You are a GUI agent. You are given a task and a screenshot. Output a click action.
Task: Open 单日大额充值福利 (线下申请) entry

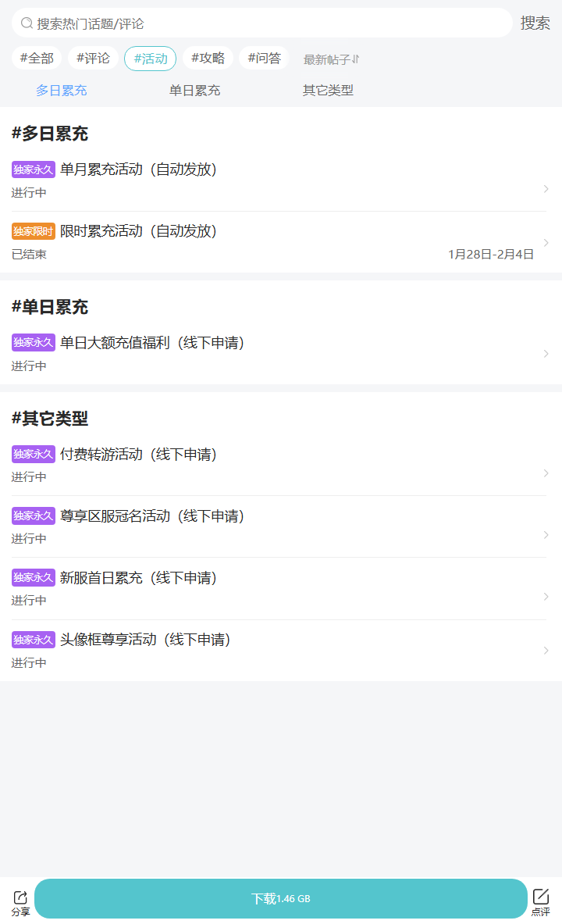tap(281, 354)
